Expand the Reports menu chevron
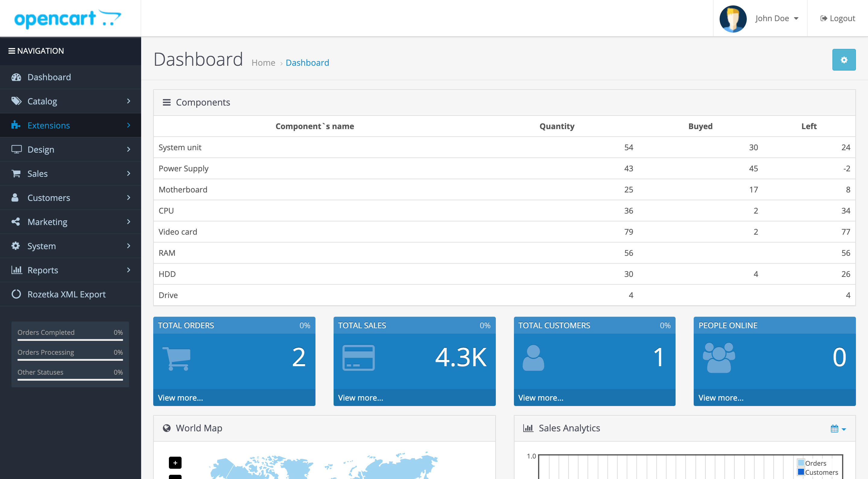The height and width of the screenshot is (479, 868). (128, 270)
